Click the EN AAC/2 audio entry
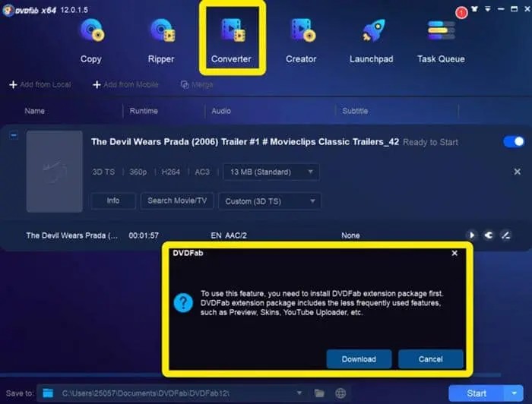This screenshot has width=532, height=404. click(229, 235)
